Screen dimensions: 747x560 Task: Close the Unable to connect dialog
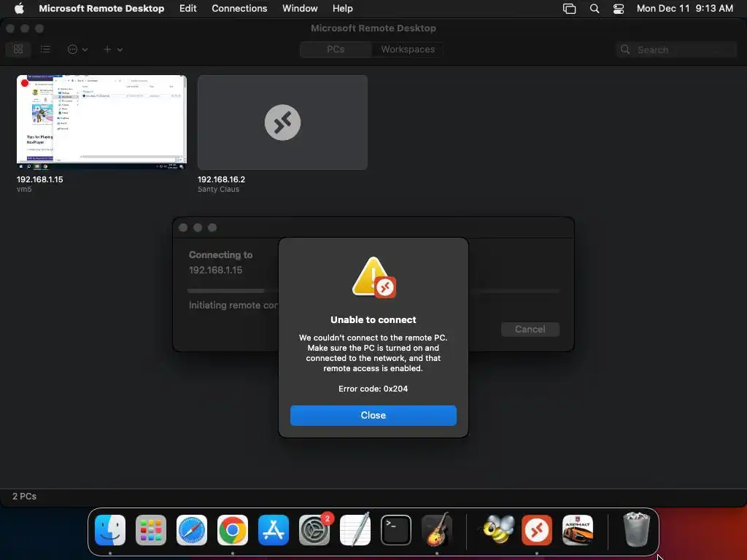pos(373,415)
